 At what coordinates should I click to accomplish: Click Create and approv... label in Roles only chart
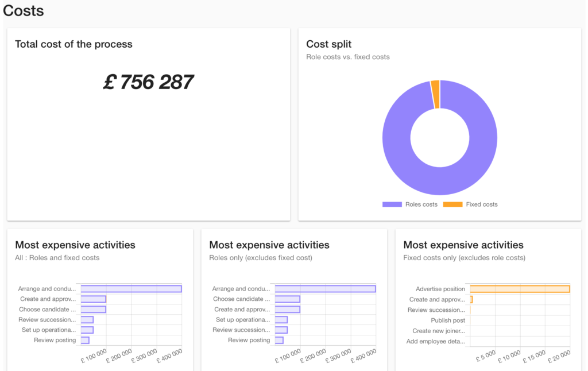click(x=242, y=310)
